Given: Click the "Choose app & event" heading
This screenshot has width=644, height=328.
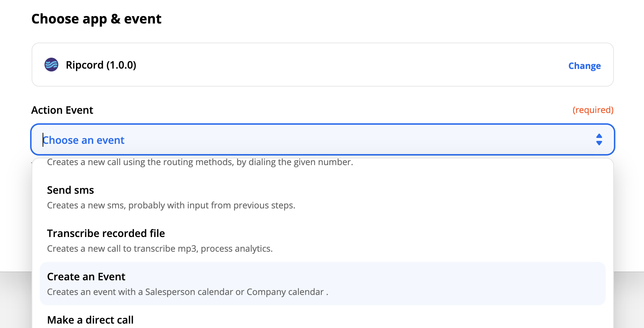Looking at the screenshot, I should 96,19.
